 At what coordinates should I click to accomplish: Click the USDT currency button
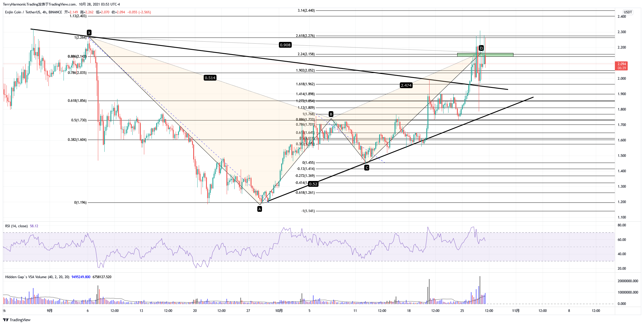click(628, 12)
